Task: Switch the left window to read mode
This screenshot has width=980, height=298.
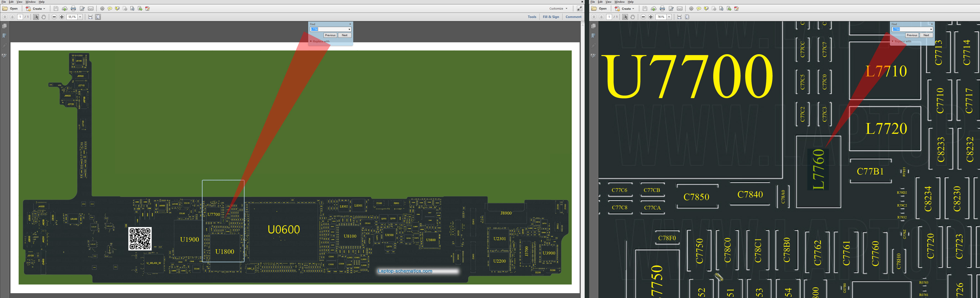Action: click(x=579, y=8)
